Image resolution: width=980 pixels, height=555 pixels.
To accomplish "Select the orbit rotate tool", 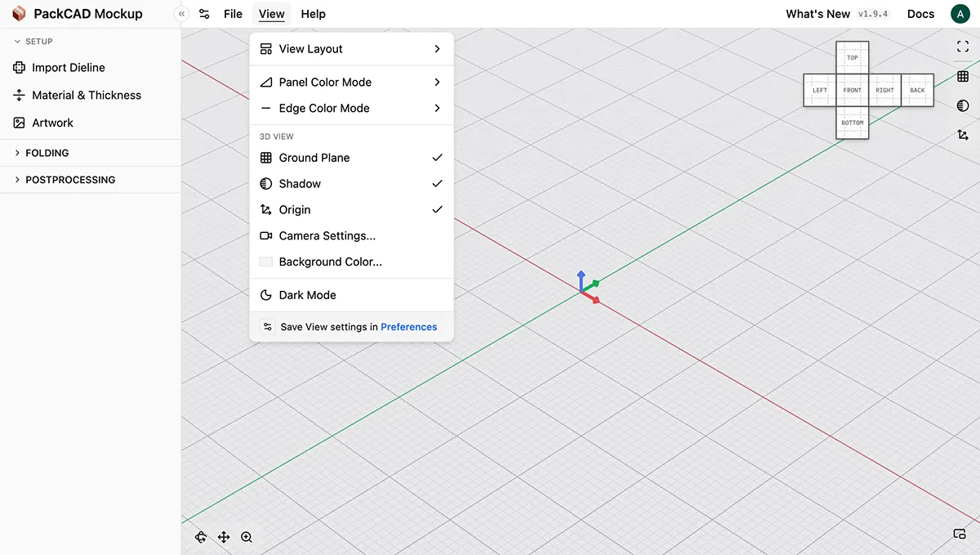I will tap(201, 537).
